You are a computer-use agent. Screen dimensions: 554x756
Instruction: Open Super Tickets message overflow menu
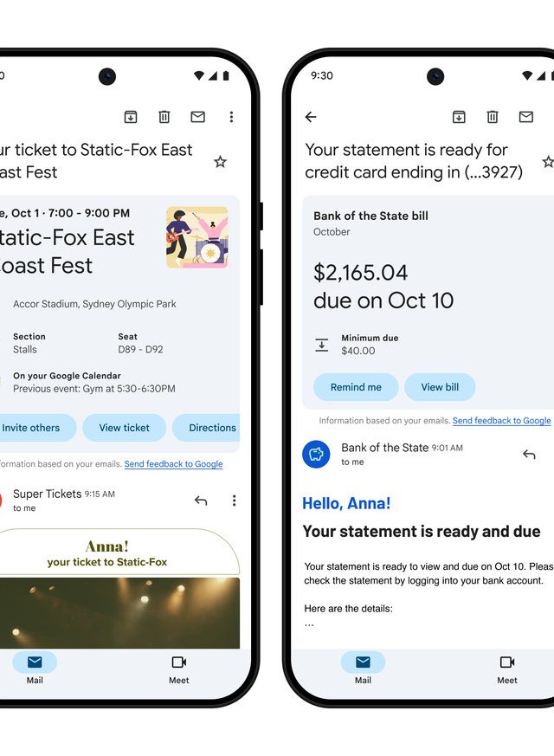pyautogui.click(x=234, y=501)
